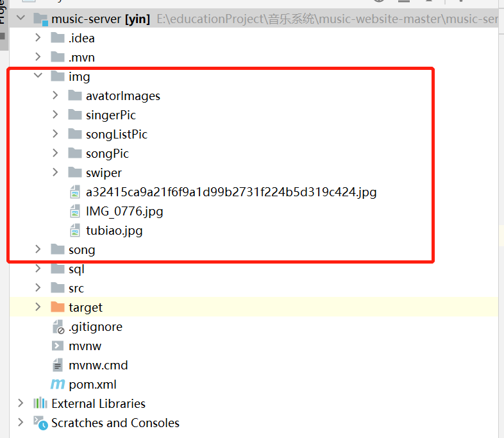Select the song folder name
Viewport: 504px width, 438px height.
pos(81,250)
